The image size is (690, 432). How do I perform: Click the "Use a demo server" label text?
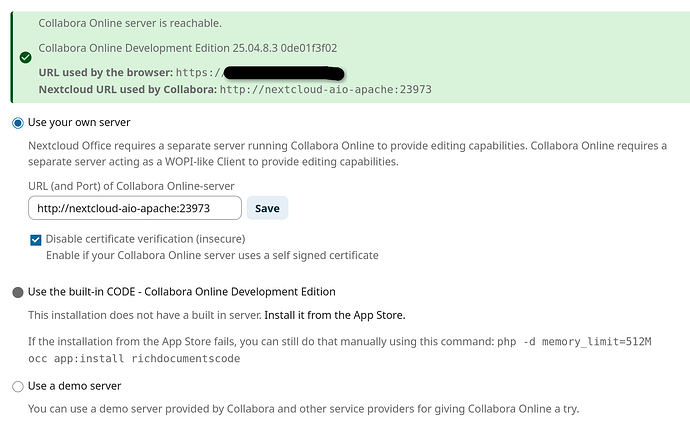click(x=75, y=386)
